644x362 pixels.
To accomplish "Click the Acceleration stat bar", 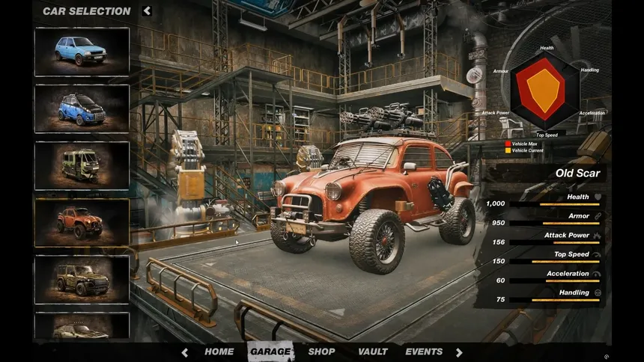I will 554,280.
